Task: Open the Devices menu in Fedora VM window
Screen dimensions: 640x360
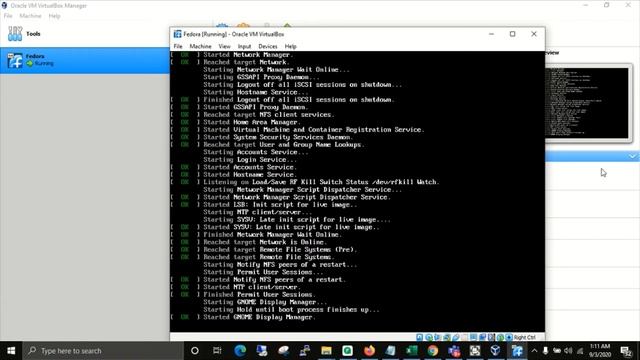Action: pyautogui.click(x=268, y=47)
